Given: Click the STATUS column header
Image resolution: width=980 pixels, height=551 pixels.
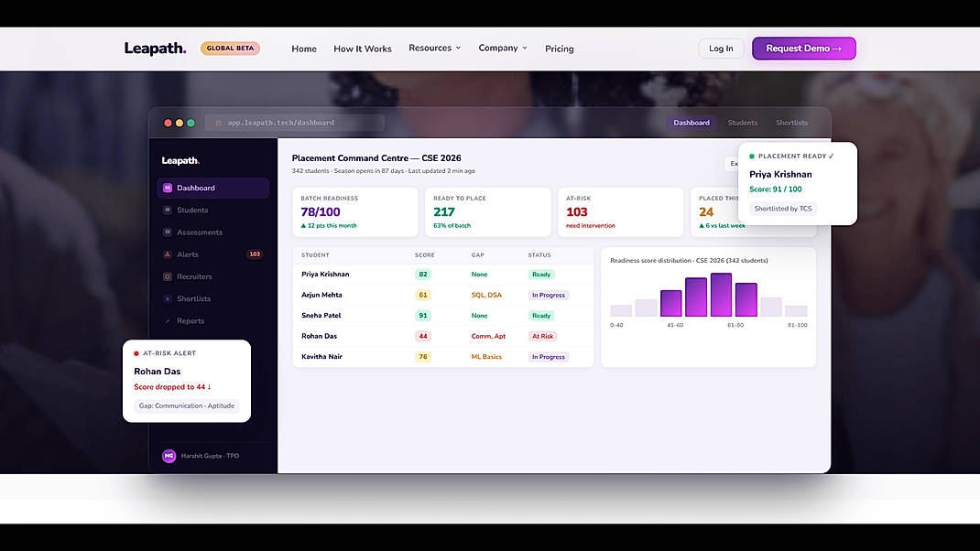Looking at the screenshot, I should 539,254.
